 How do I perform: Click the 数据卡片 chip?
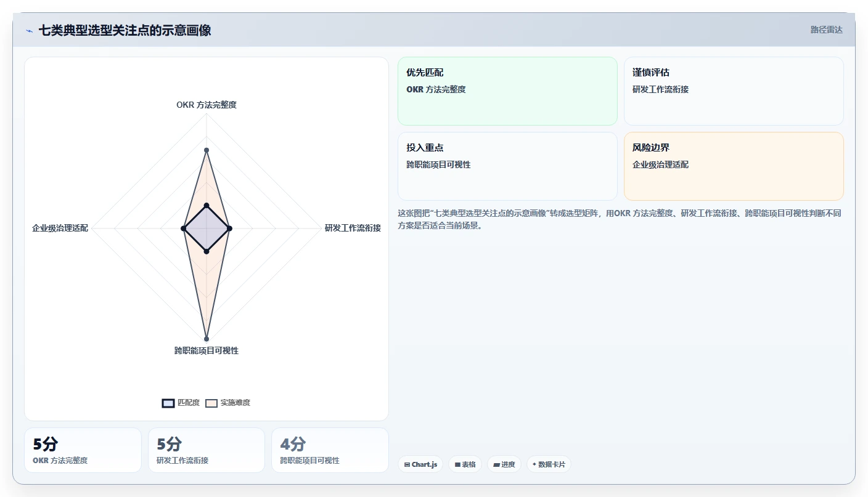tap(549, 464)
